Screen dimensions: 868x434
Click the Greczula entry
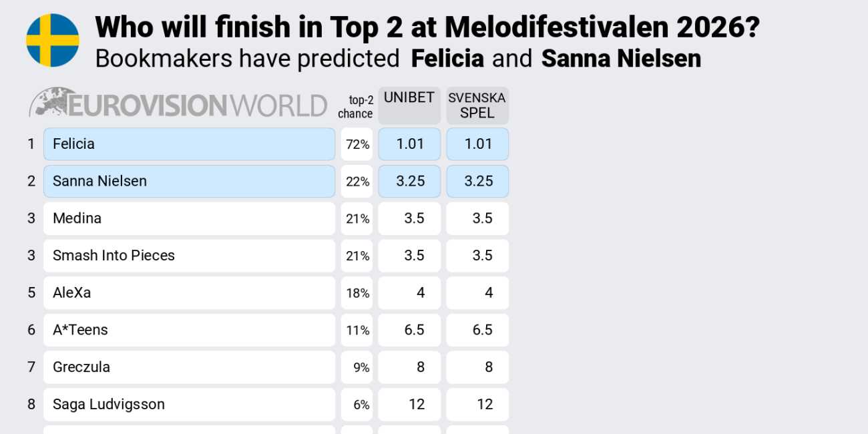(189, 367)
